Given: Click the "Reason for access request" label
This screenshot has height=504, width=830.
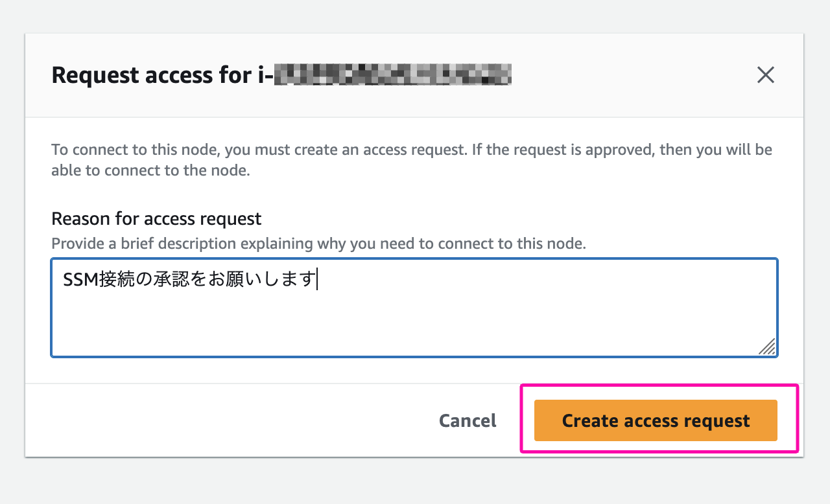Looking at the screenshot, I should pyautogui.click(x=156, y=218).
